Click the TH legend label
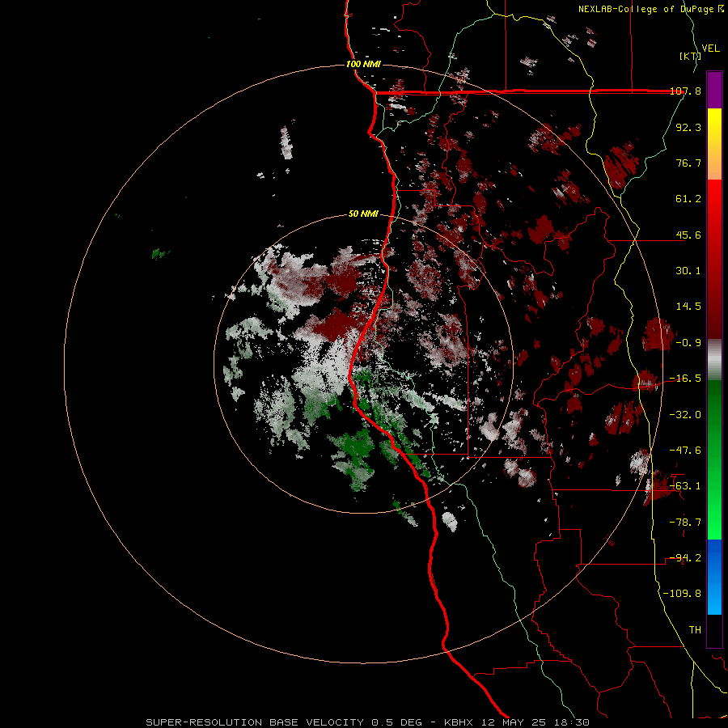 (695, 630)
